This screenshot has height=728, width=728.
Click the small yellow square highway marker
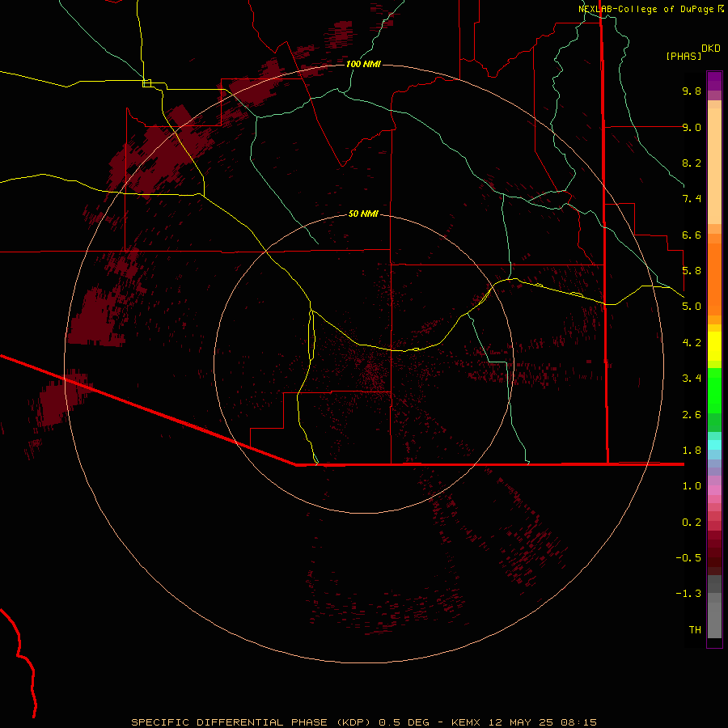coord(146,83)
